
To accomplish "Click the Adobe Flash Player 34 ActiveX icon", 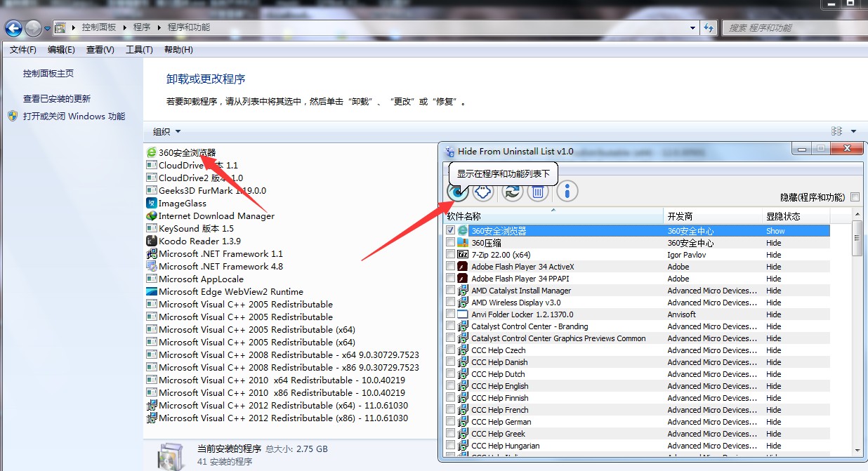I will [x=463, y=266].
